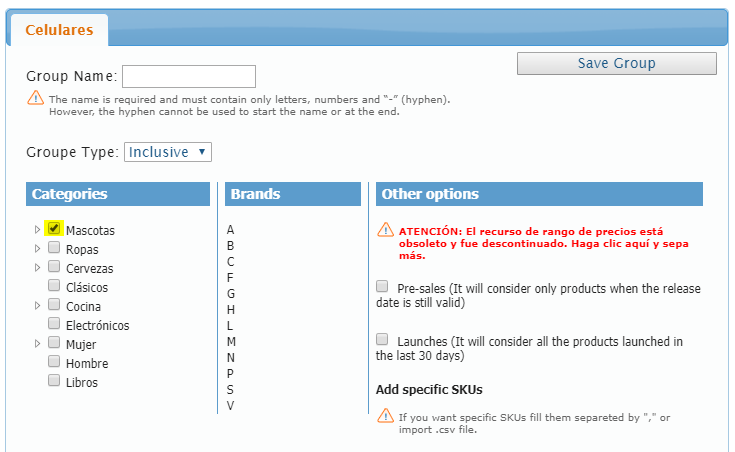Open the Groupe Type dropdown
735x452 pixels.
[168, 152]
